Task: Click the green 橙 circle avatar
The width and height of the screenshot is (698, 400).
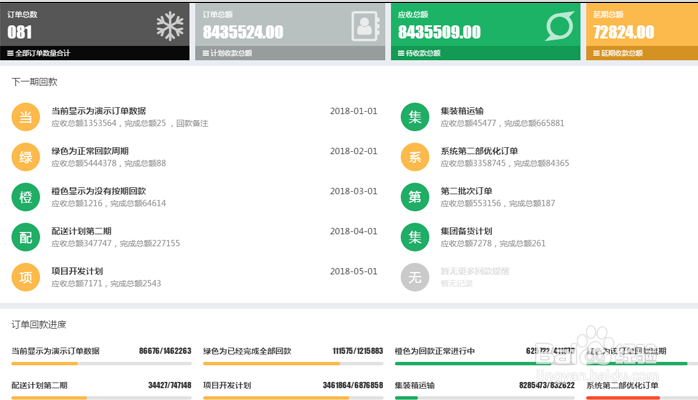Action: click(x=26, y=197)
